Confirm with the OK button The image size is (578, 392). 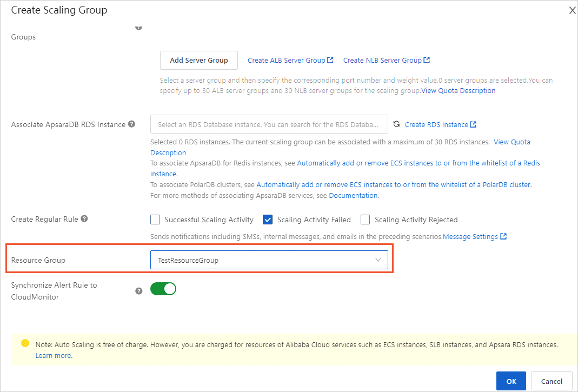tap(511, 381)
